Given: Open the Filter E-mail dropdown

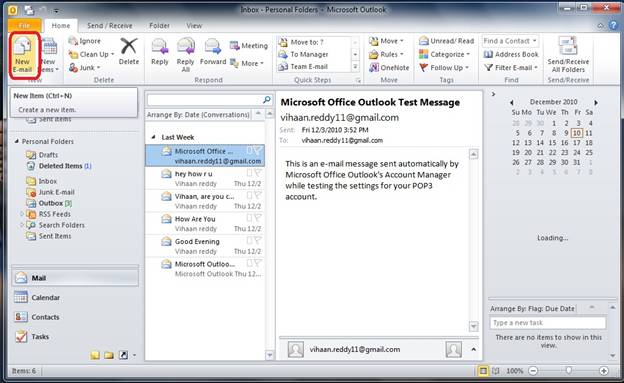Looking at the screenshot, I should (511, 68).
